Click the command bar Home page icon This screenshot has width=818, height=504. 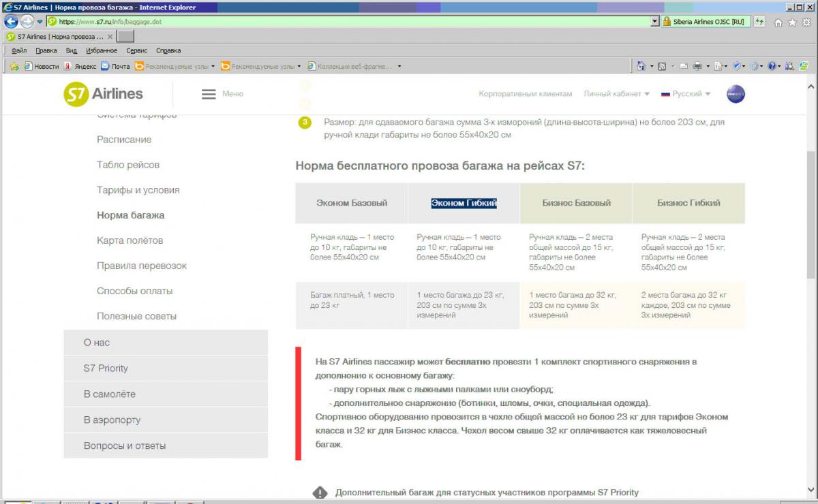coord(641,66)
